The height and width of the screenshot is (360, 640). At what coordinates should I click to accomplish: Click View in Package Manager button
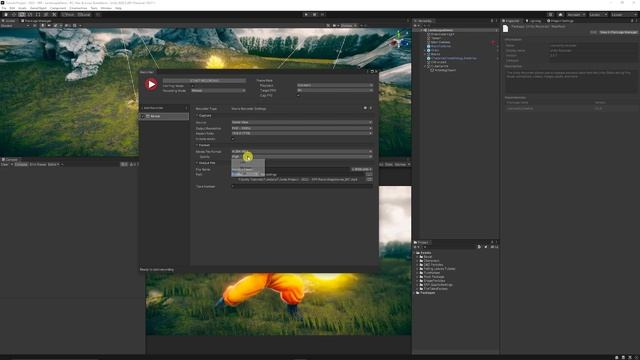pyautogui.click(x=618, y=32)
